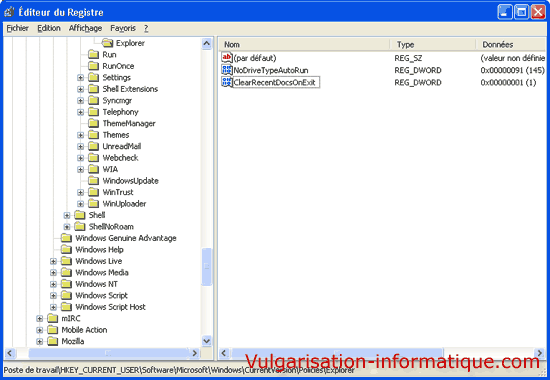Select the (par défaut) string value icon
The image size is (550, 380).
click(227, 57)
